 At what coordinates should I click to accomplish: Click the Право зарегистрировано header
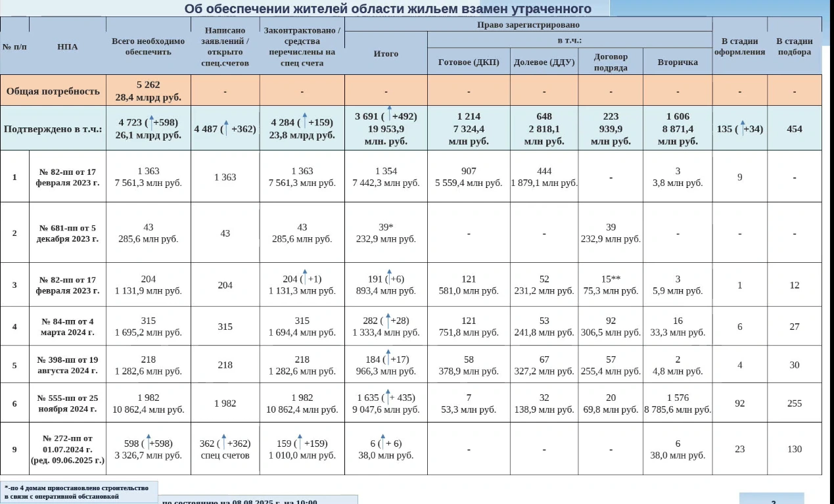click(528, 24)
